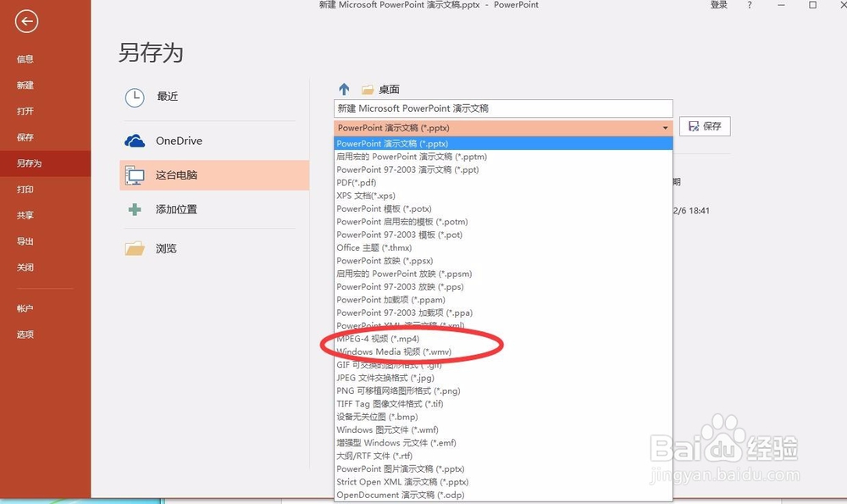The image size is (847, 504).
Task: Select OneDrive save location
Action: pos(214,141)
